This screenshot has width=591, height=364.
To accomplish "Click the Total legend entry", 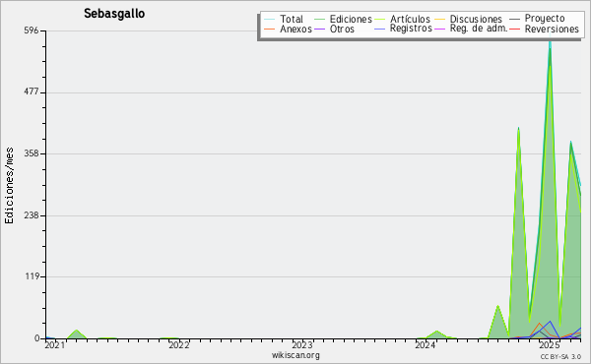I will (x=292, y=19).
